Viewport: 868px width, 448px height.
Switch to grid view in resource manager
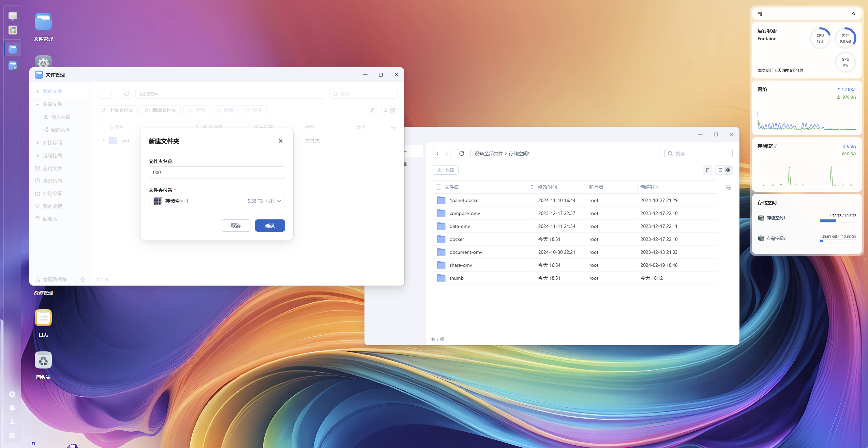point(728,170)
